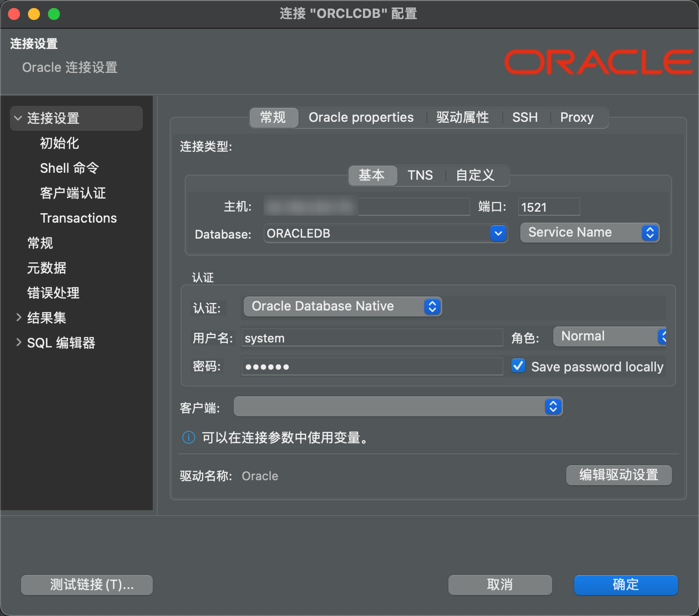Screen dimensions: 699x616
Task: Close the connection configuration window
Action: 14,14
